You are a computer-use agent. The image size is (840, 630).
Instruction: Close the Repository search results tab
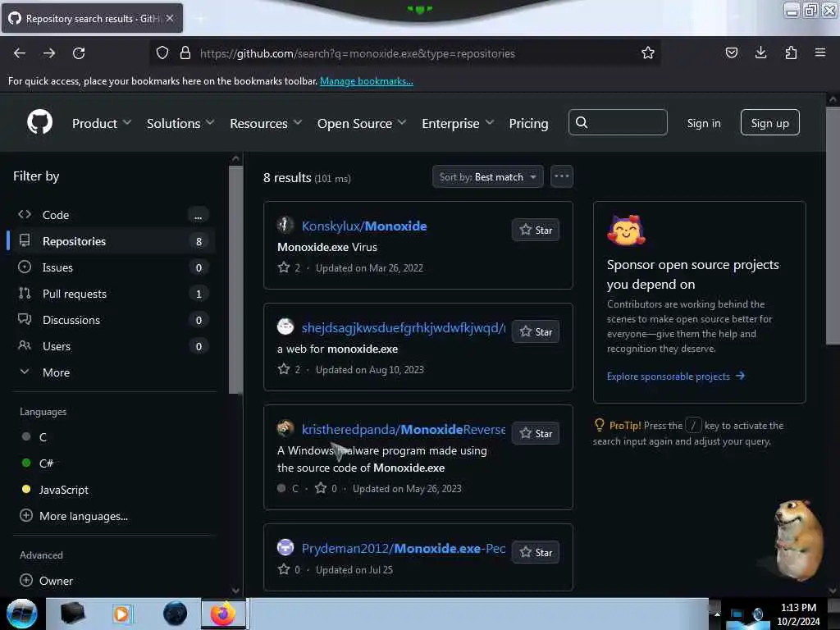point(170,18)
